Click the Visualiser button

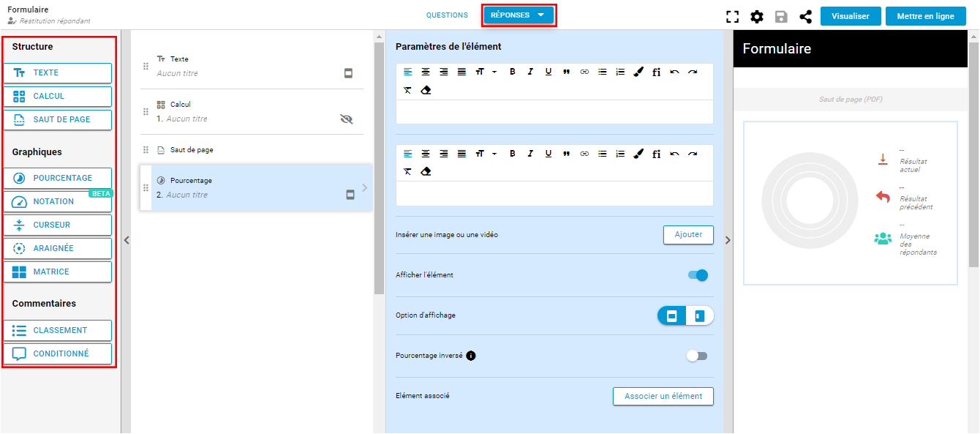click(850, 16)
